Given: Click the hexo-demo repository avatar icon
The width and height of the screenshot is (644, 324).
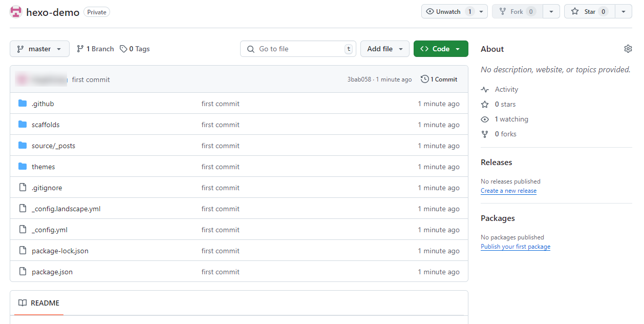Looking at the screenshot, I should (16, 12).
